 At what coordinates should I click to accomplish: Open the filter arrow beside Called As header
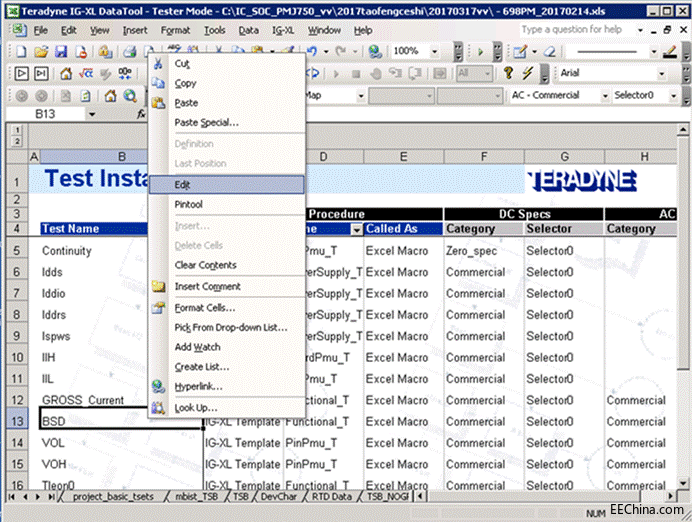[357, 229]
